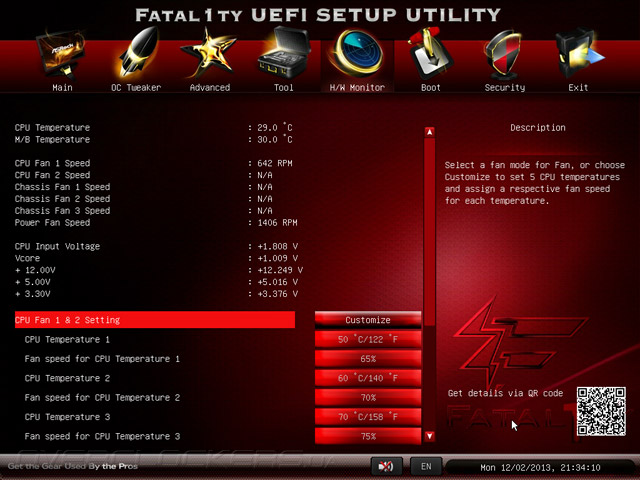Select Fan speed for CPU Temperature 3 label
This screenshot has height=480, width=640.
102,436
